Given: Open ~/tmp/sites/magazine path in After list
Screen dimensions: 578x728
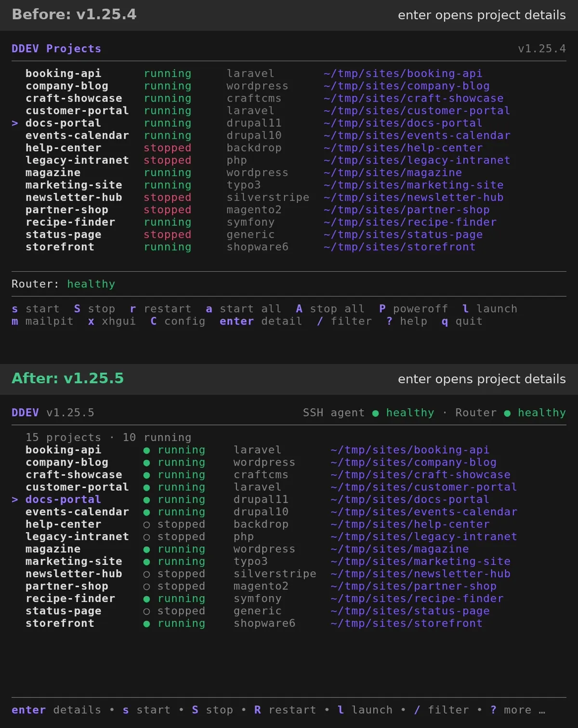Looking at the screenshot, I should click(x=399, y=549).
